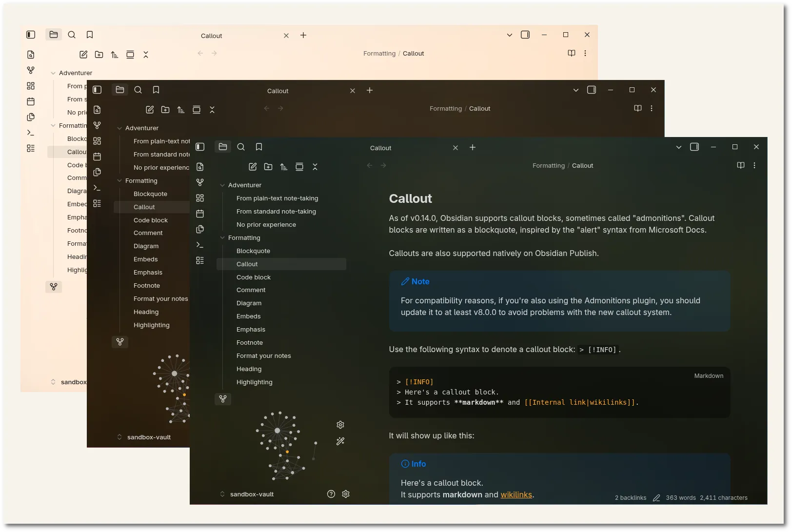Select the Callout tab in the front window
The image size is (792, 532).
(x=380, y=148)
